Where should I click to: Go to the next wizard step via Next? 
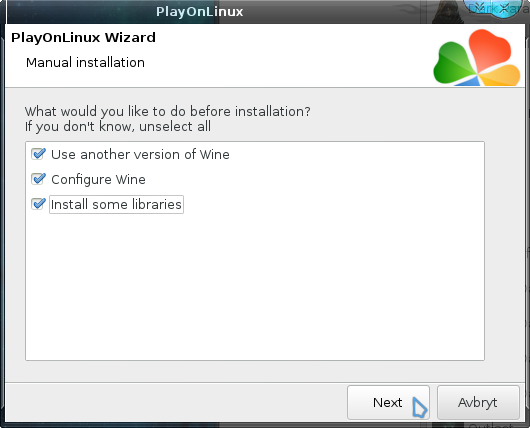tap(388, 402)
